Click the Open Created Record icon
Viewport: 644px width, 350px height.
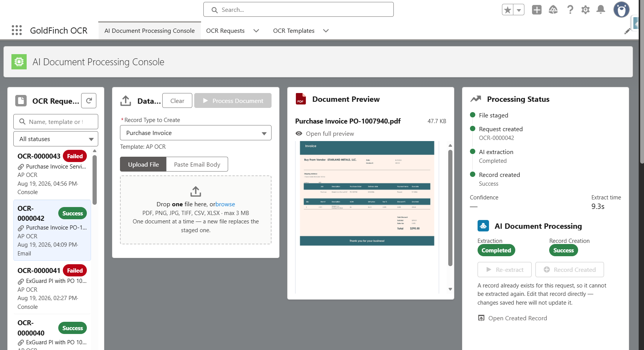click(x=481, y=318)
